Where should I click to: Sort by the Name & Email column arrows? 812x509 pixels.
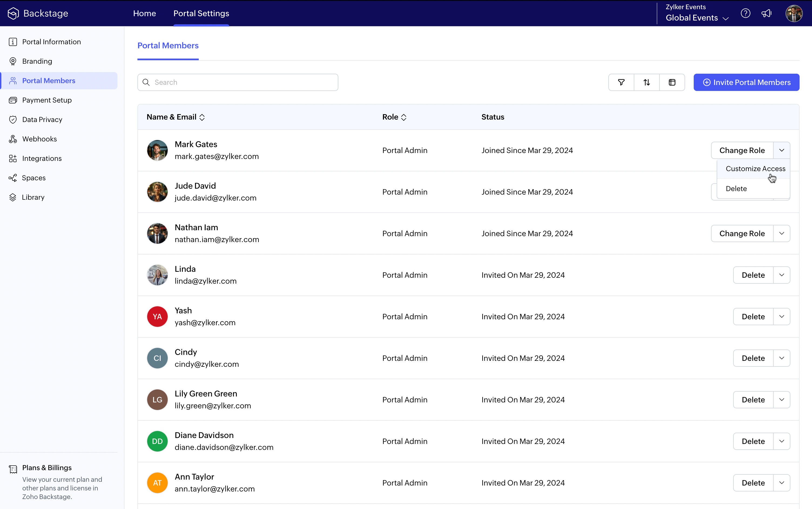click(202, 117)
